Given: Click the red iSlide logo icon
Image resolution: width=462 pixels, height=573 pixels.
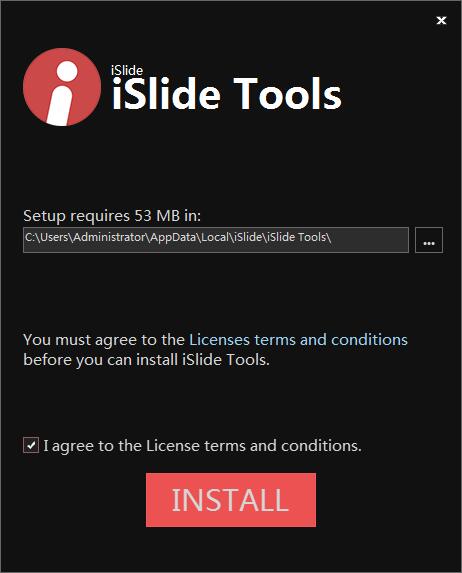Looking at the screenshot, I should tap(62, 87).
